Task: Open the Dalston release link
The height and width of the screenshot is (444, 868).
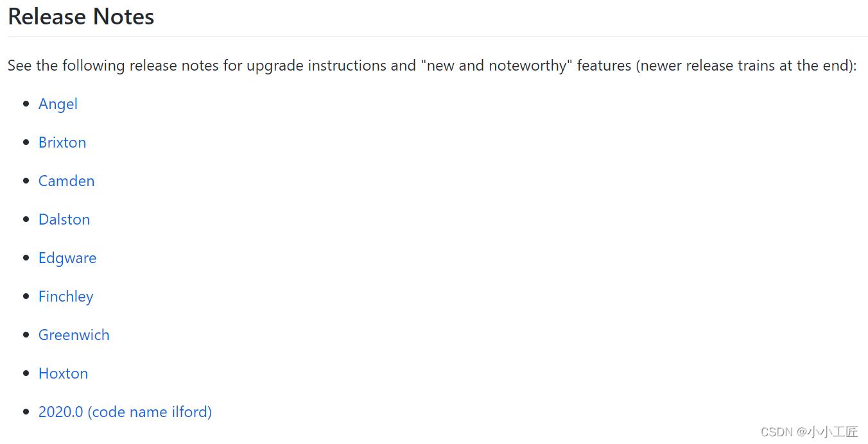Action: tap(64, 219)
